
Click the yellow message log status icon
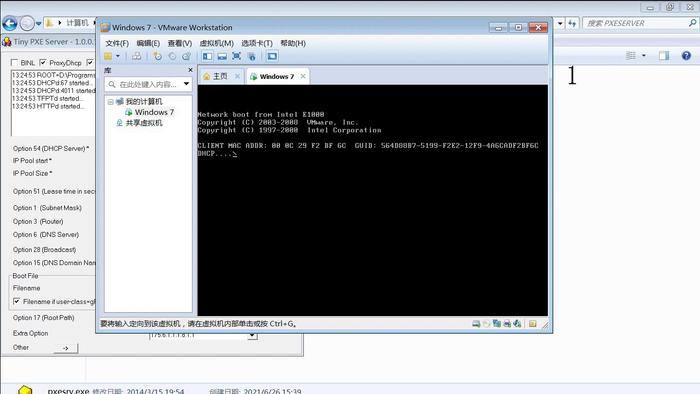point(533,323)
